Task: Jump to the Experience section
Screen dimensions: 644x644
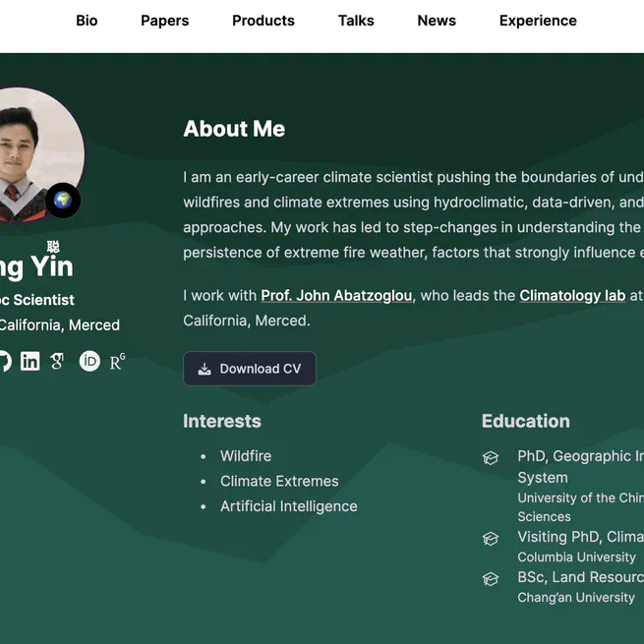Action: [538, 21]
